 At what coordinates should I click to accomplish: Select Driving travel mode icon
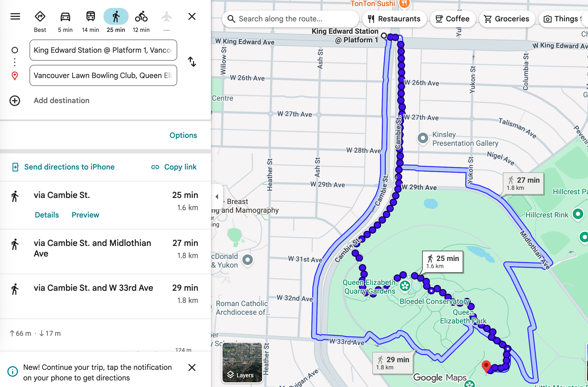point(65,17)
